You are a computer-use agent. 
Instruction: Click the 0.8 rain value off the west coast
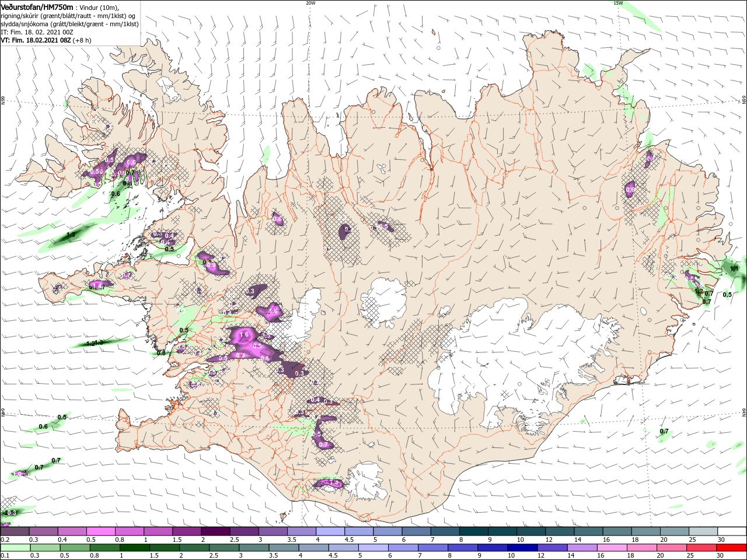(161, 353)
